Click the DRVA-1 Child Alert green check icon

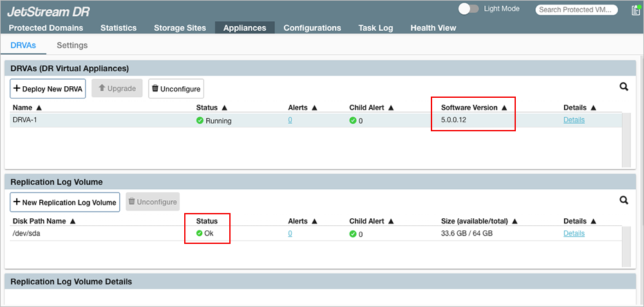pos(353,120)
